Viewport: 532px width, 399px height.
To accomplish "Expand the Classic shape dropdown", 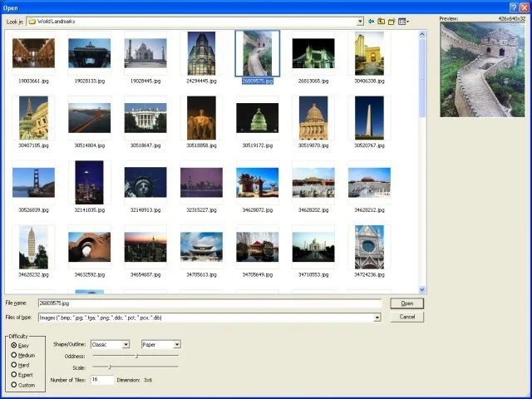I will (x=126, y=344).
